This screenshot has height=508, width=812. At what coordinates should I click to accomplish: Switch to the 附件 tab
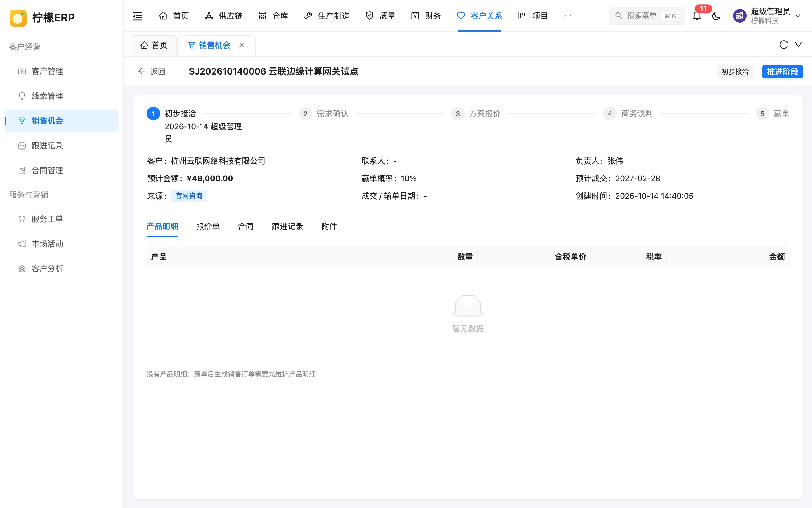(329, 226)
